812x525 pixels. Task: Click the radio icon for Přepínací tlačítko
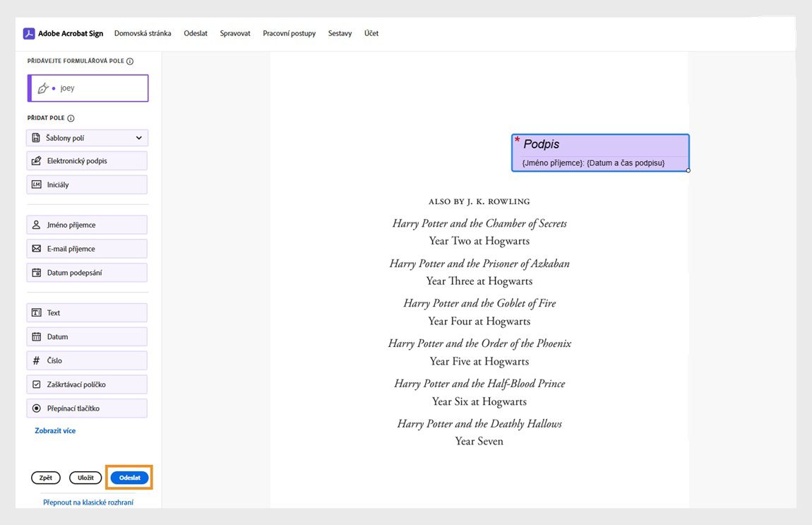coord(36,408)
